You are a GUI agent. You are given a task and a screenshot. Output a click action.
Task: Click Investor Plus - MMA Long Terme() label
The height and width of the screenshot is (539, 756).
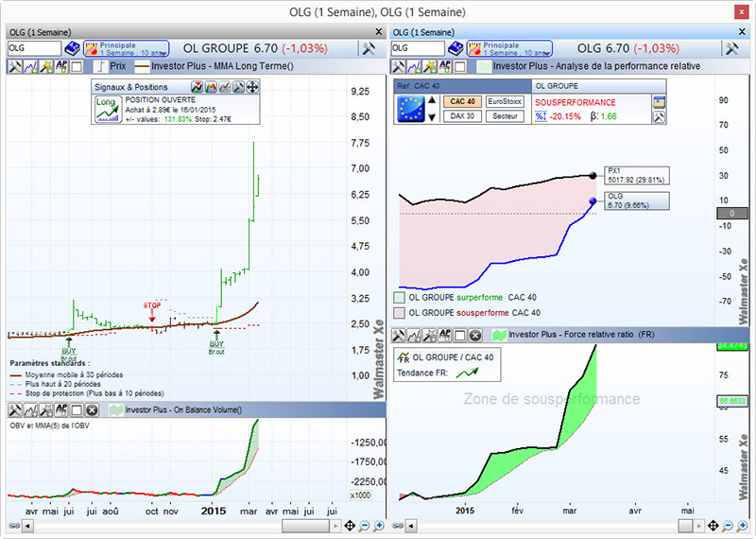pyautogui.click(x=222, y=66)
